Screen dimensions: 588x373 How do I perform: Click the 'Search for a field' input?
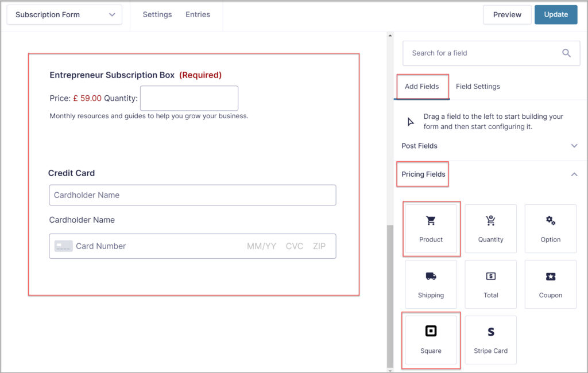point(482,53)
